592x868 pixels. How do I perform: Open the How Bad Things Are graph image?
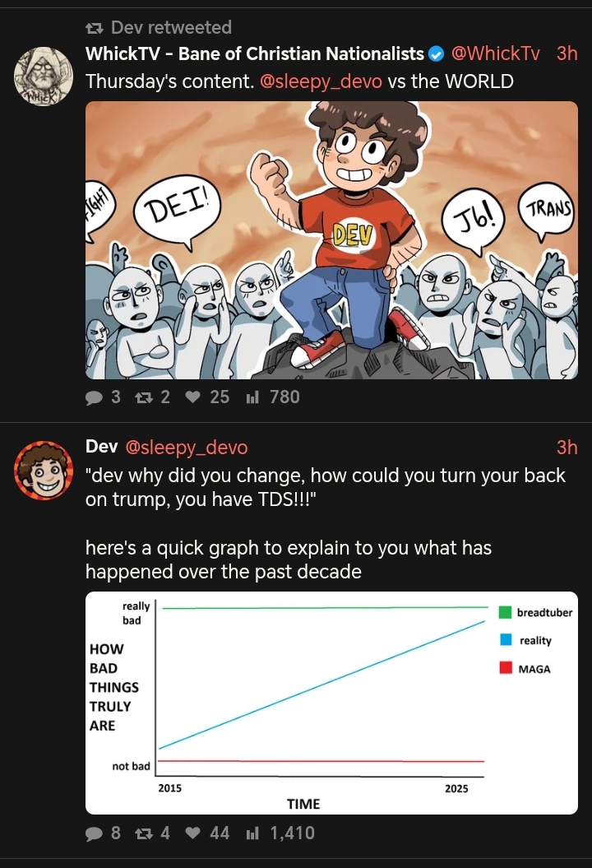click(331, 703)
